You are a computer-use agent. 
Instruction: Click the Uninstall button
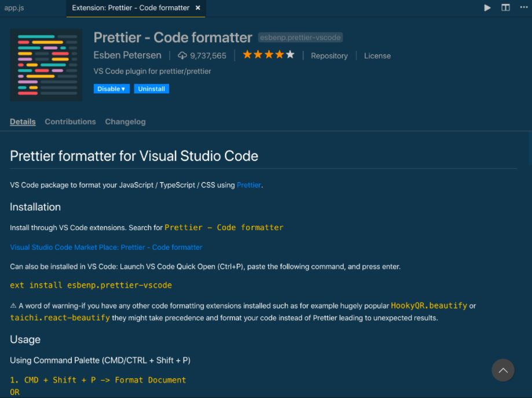coord(151,89)
